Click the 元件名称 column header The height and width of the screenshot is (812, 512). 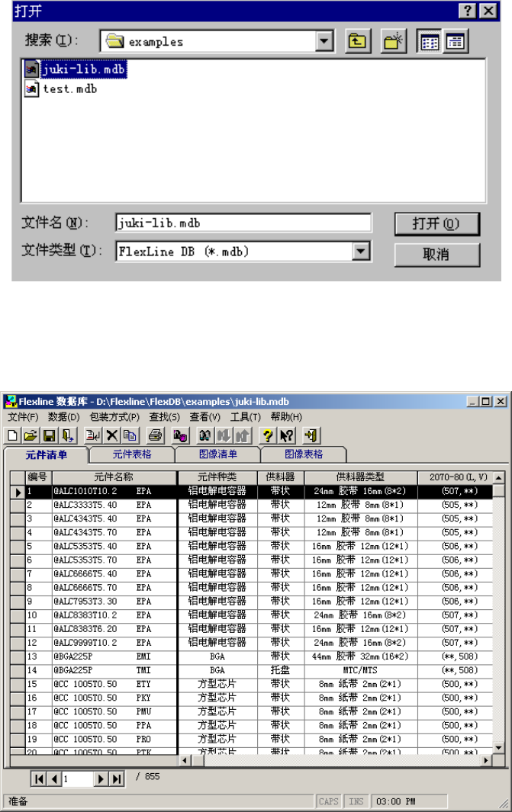(x=114, y=477)
